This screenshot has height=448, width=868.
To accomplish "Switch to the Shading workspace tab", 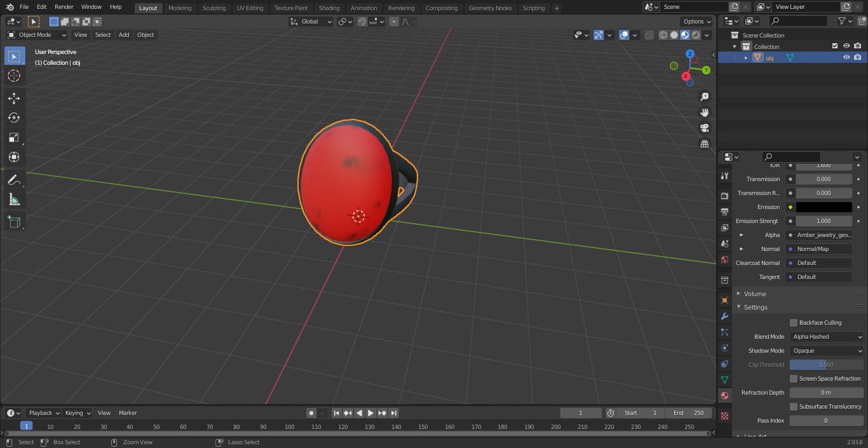I will pyautogui.click(x=329, y=8).
